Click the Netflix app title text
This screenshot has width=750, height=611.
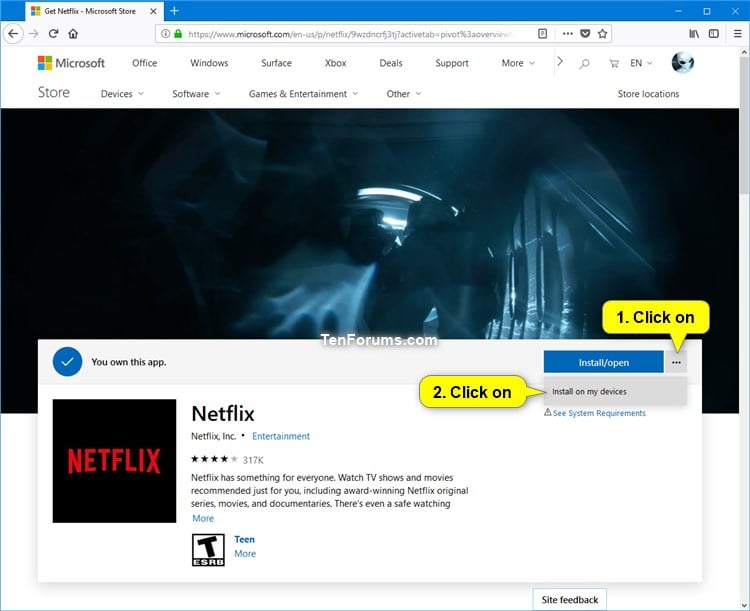(x=223, y=413)
